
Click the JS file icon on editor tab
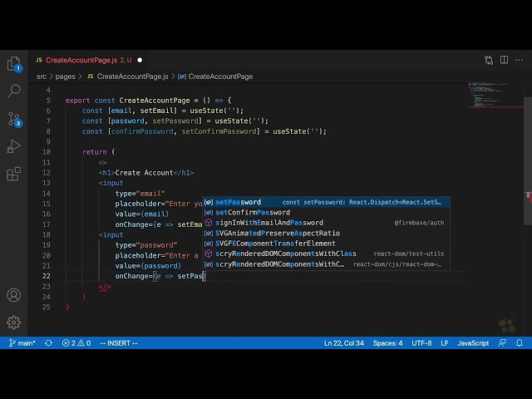point(39,60)
